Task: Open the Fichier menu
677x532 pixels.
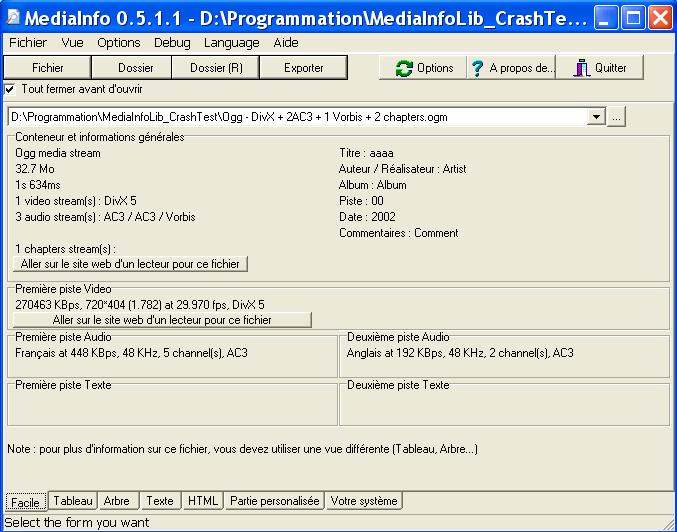Action: [x=28, y=43]
